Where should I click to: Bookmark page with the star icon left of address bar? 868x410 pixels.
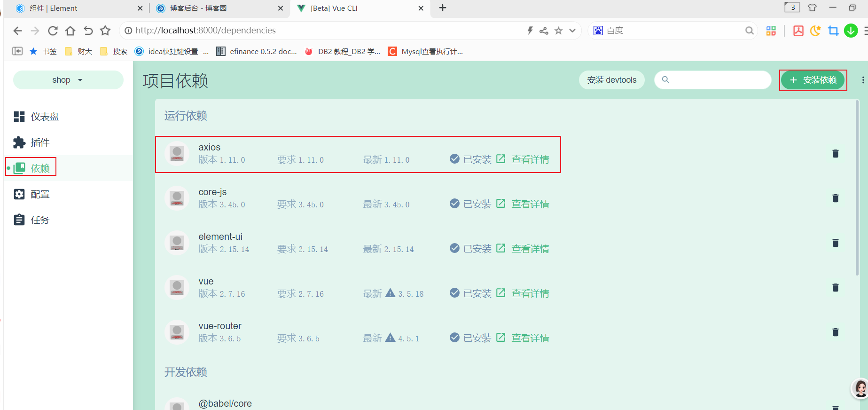(105, 31)
